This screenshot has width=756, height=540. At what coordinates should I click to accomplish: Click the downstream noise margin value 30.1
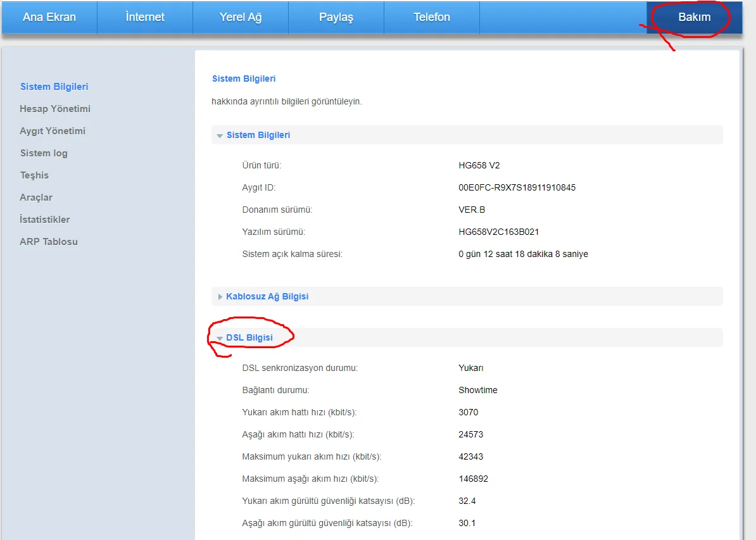[467, 523]
